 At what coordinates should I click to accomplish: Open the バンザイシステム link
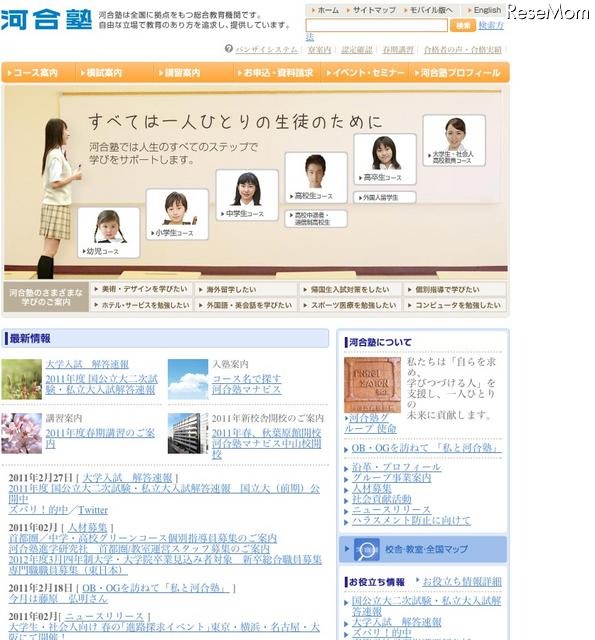pos(266,49)
